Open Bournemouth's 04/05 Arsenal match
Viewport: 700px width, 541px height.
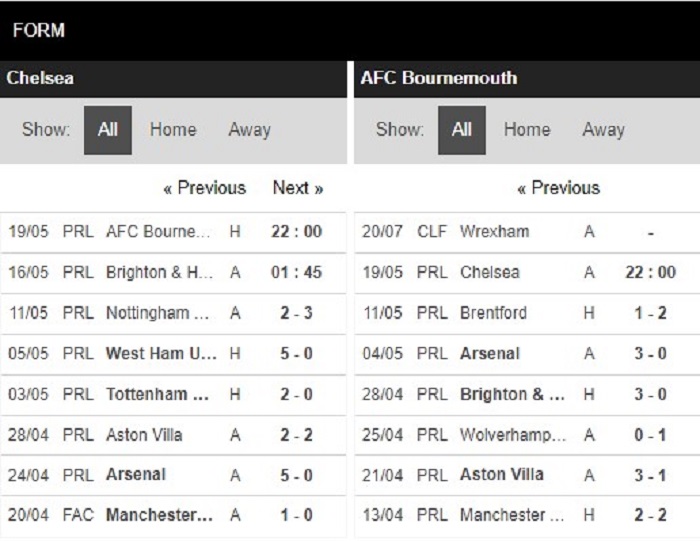coord(527,354)
